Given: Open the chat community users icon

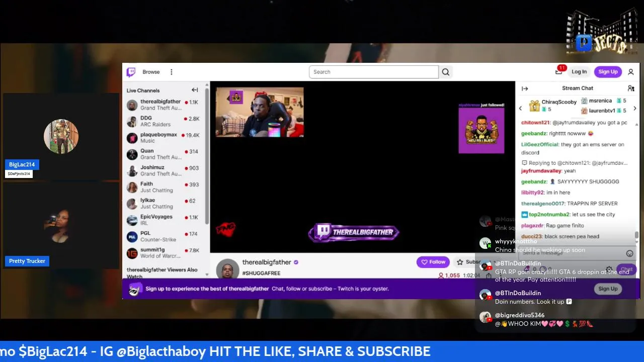Looking at the screenshot, I should [x=631, y=88].
